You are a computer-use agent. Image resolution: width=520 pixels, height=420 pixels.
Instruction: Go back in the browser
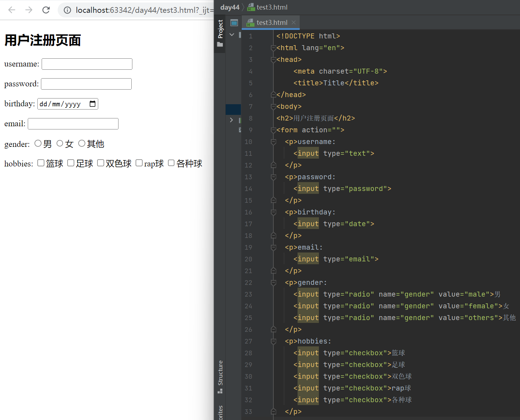(x=12, y=10)
